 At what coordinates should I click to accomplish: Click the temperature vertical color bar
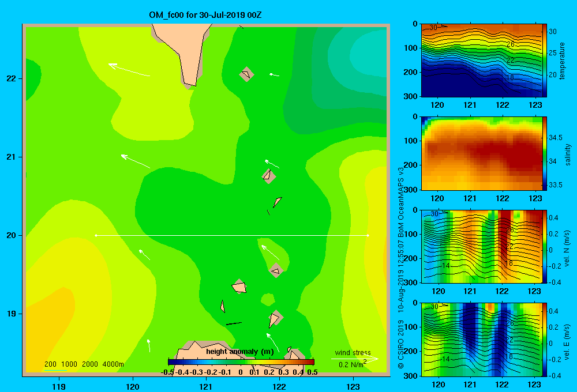(x=545, y=61)
